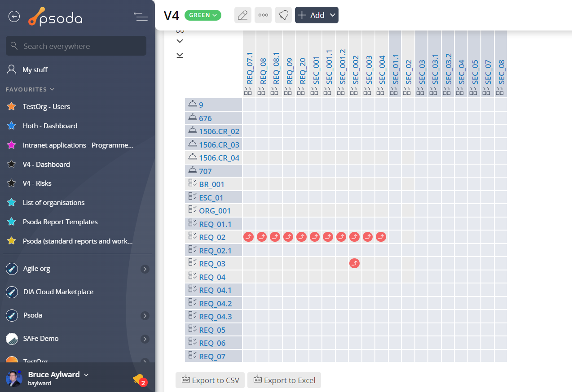Click the My stuff person icon
The height and width of the screenshot is (392, 572).
coord(12,70)
